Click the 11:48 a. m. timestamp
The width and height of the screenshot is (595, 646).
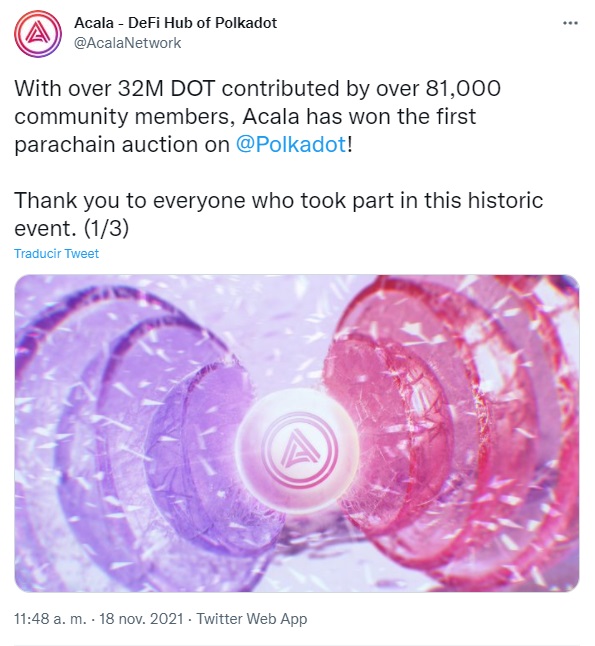pos(51,619)
